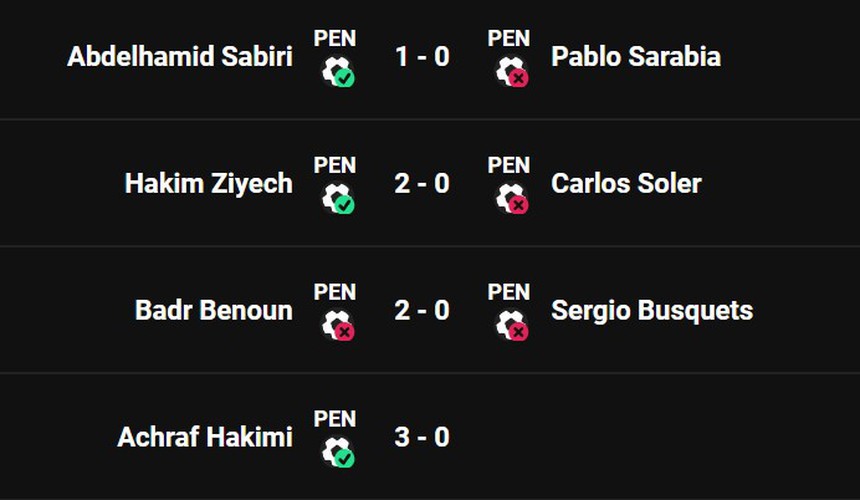Go to Sergio Busquets' profile

point(652,311)
